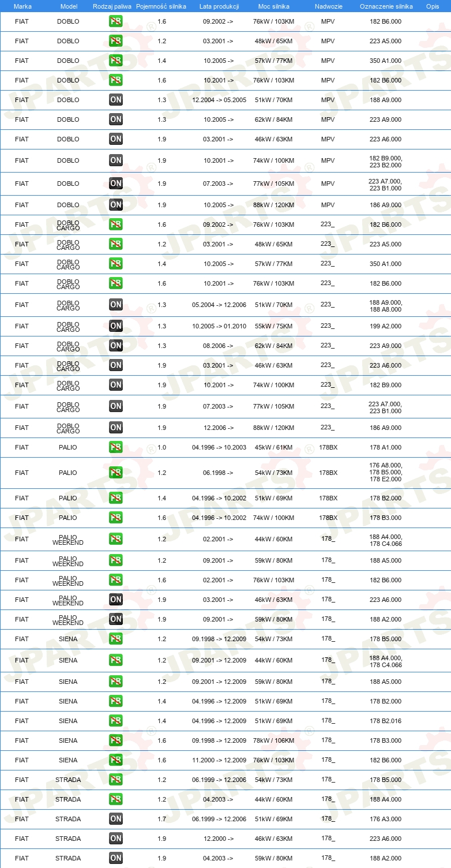Click petrol icon in SIENA 11.2000 row
This screenshot has height=868, width=451.
click(116, 760)
